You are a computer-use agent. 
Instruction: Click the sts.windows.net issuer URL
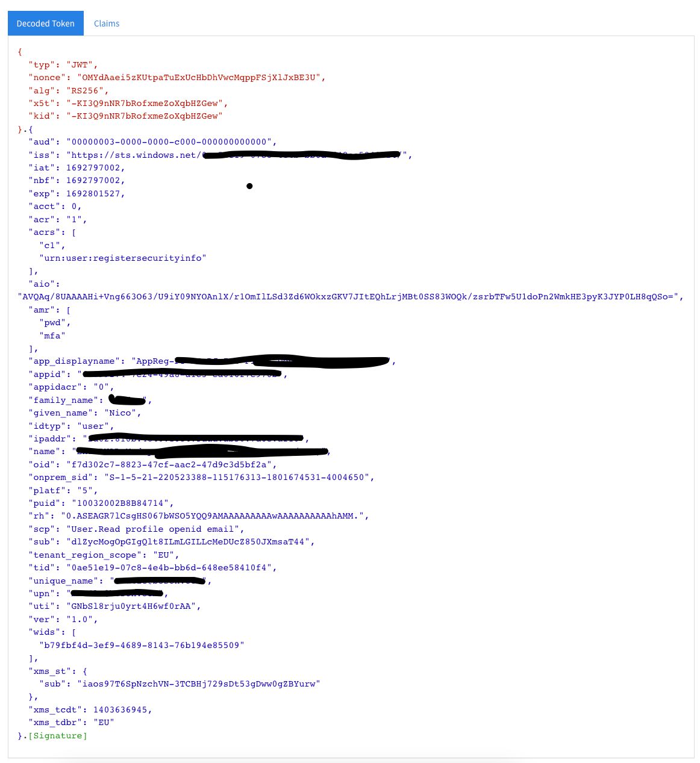pos(237,155)
